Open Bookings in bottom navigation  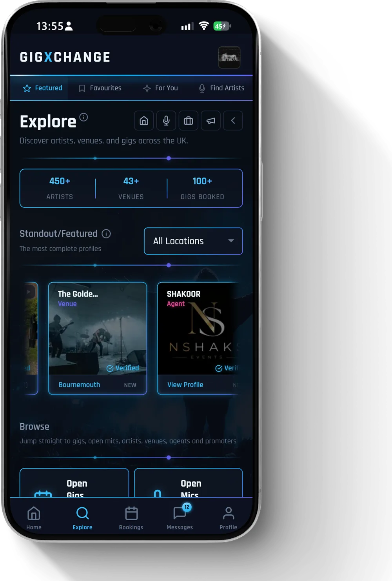[131, 518]
